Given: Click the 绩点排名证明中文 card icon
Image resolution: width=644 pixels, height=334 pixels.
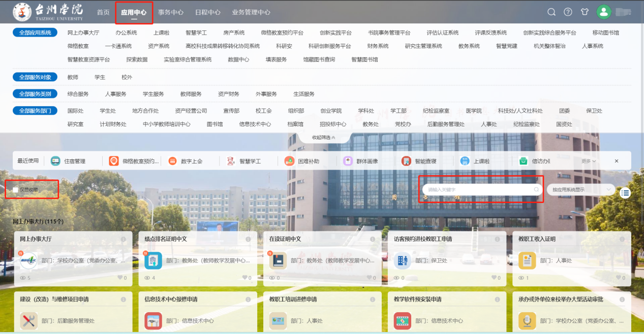Looking at the screenshot, I should (153, 261).
